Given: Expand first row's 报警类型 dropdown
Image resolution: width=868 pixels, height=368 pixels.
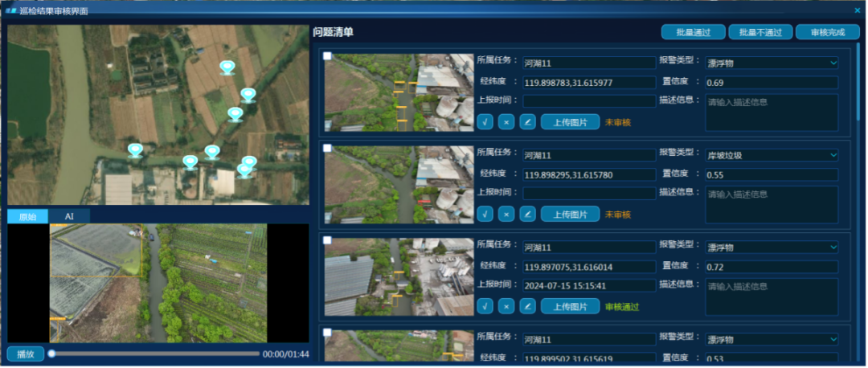Looking at the screenshot, I should 771,63.
